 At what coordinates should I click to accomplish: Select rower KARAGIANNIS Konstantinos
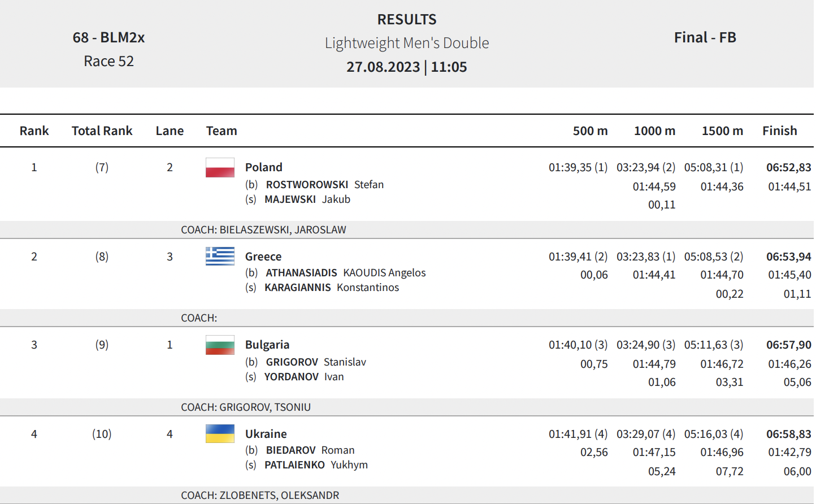tap(332, 288)
